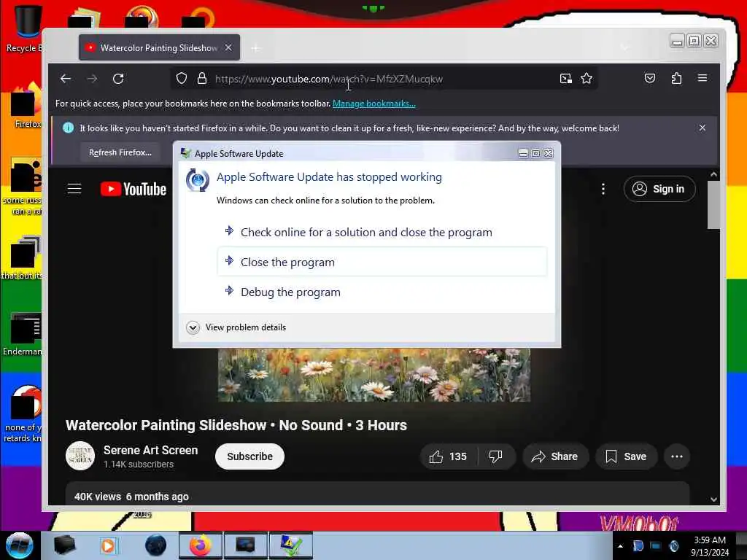This screenshot has width=747, height=560.
Task: Reload the page with the refresh icon
Action: 118,79
